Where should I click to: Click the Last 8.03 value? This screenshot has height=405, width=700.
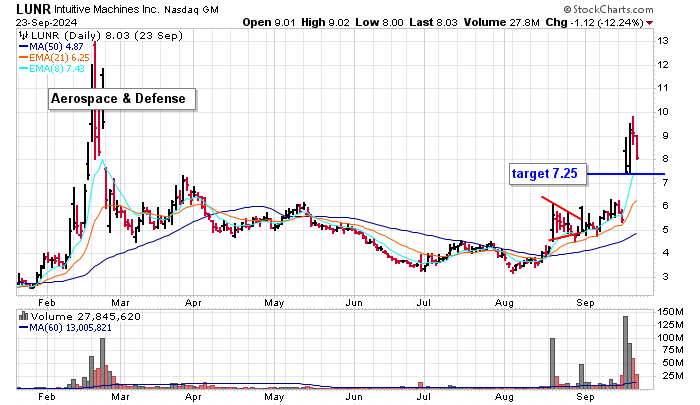pos(433,22)
